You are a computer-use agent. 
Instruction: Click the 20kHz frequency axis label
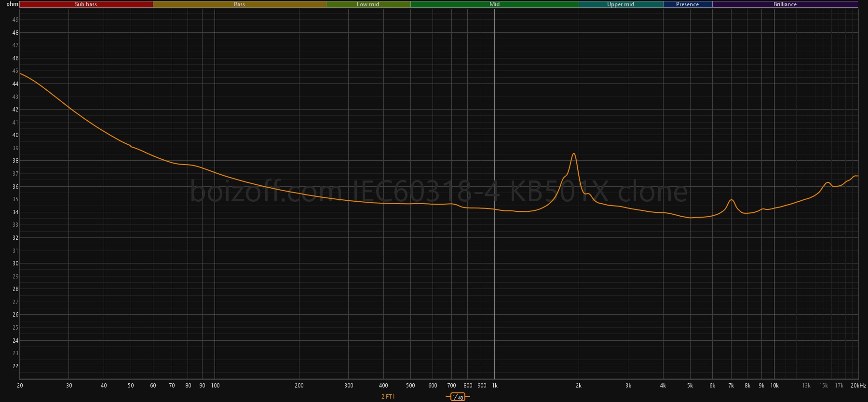point(858,386)
